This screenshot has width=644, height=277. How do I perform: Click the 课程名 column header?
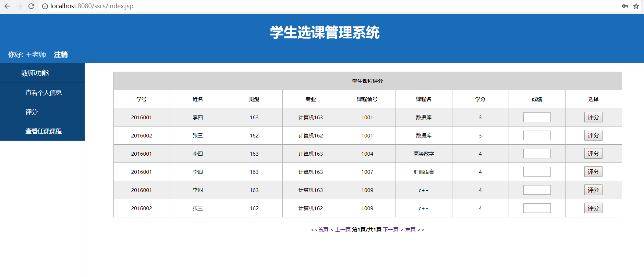(x=424, y=99)
